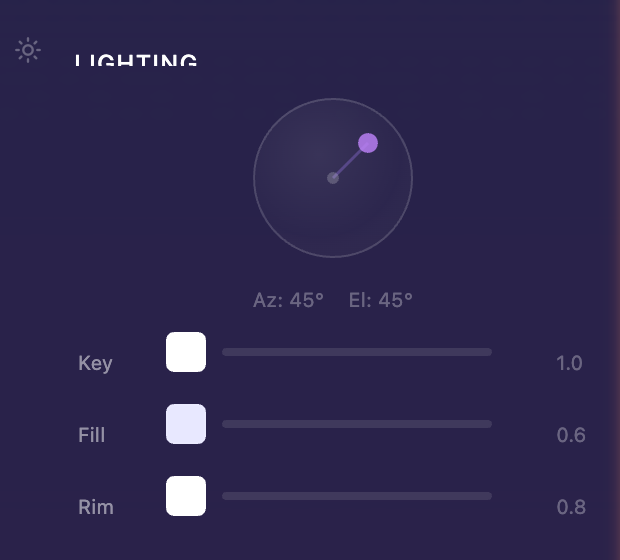Click the Rim intensity value 0.8
The height and width of the screenshot is (560, 620).
(571, 507)
